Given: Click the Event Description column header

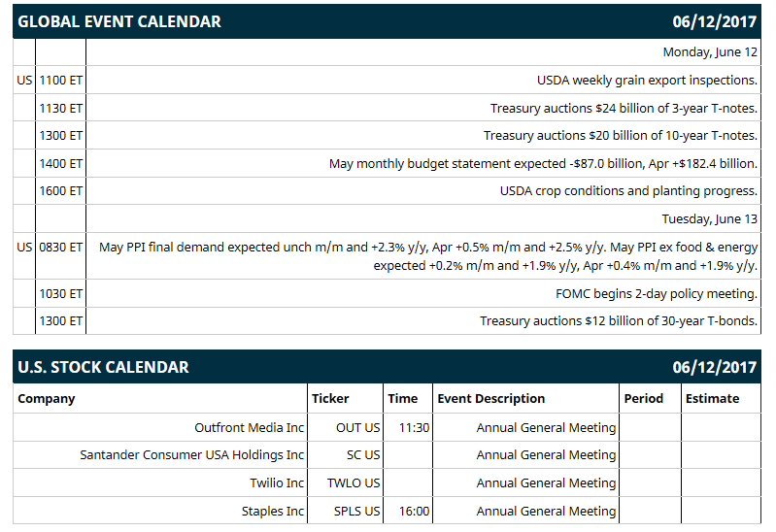Looking at the screenshot, I should coord(490,399).
